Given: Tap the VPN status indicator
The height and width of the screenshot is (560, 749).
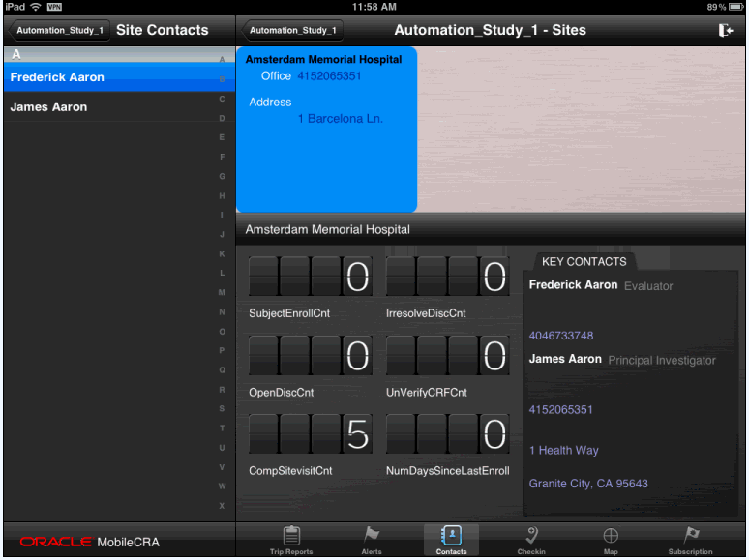Looking at the screenshot, I should coord(54,7).
